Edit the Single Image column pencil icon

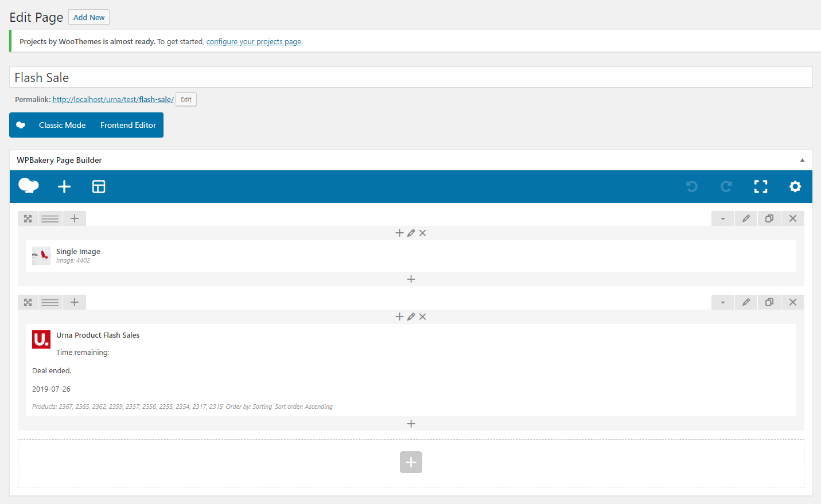tap(411, 233)
